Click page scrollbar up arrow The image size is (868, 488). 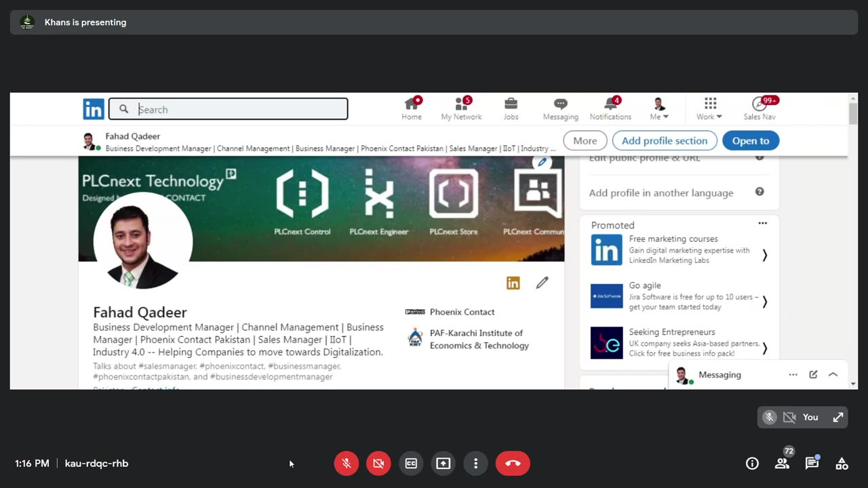tap(853, 98)
